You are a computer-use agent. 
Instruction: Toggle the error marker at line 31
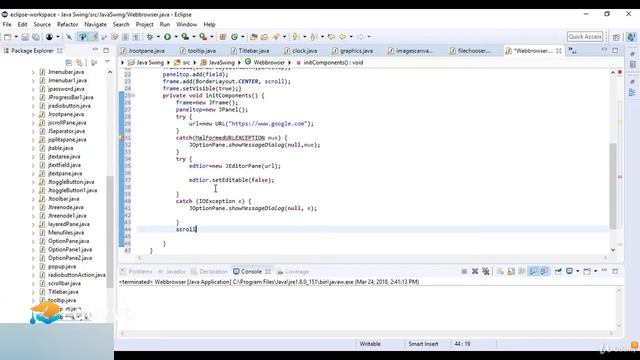point(122,138)
